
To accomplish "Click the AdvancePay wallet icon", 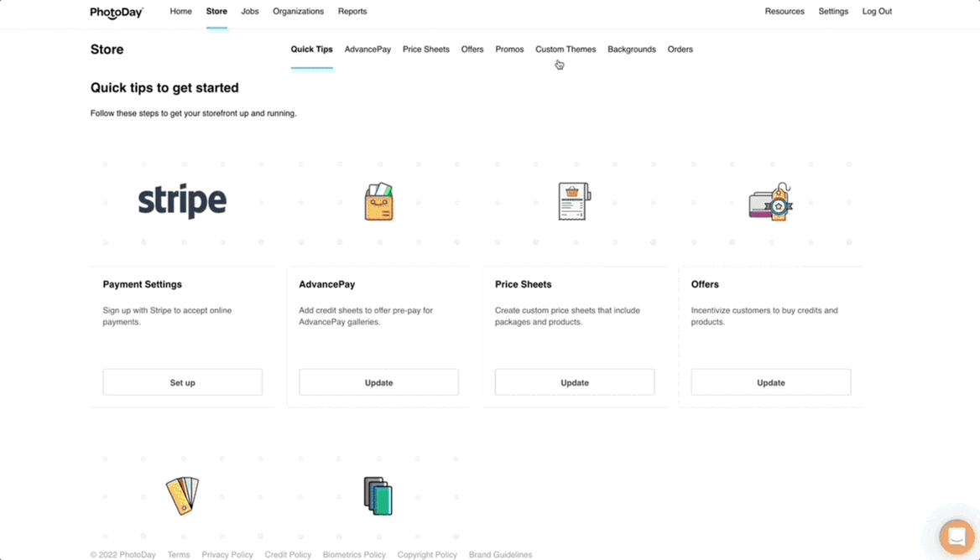I will coord(378,202).
